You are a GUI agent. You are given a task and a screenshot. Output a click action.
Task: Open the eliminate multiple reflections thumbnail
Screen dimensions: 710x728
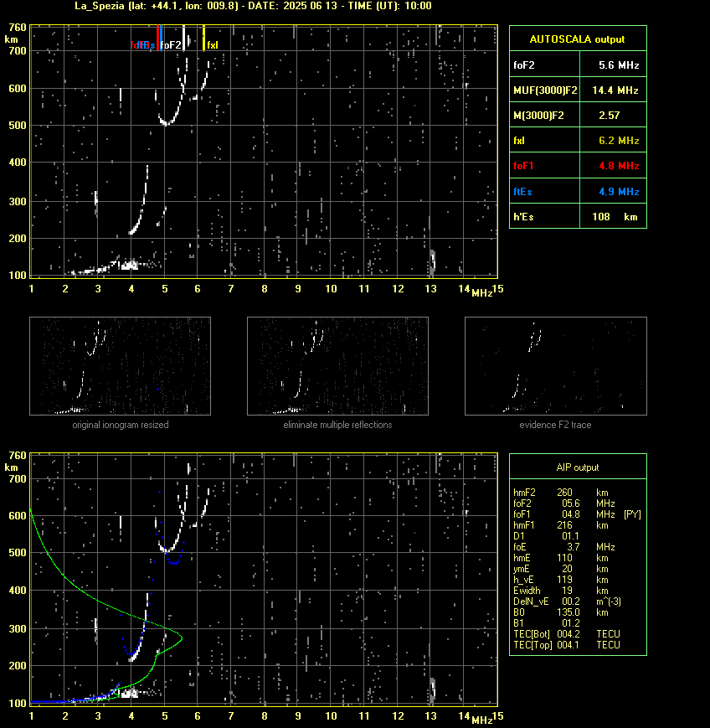(x=337, y=366)
